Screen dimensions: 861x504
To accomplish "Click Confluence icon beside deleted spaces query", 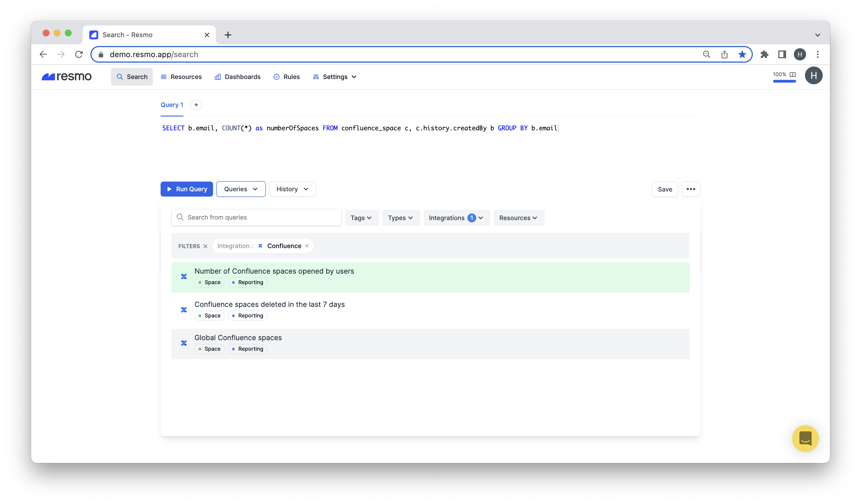I will point(184,310).
